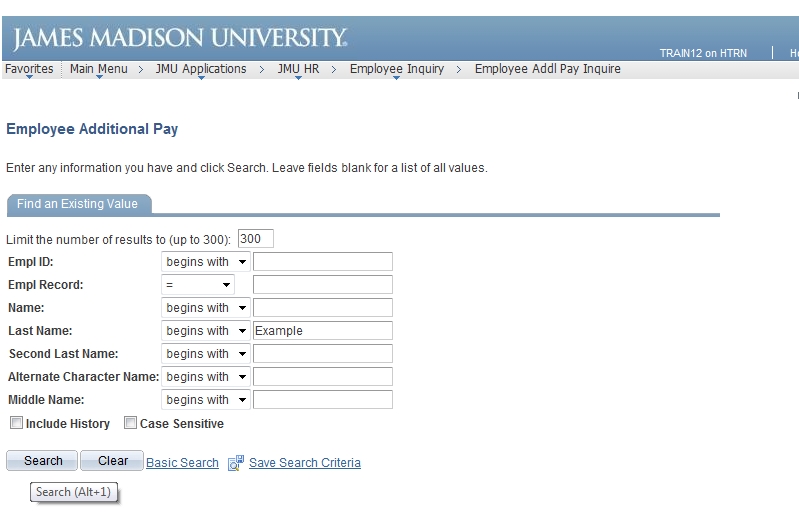
Task: Toggle the Case Sensitive checkbox
Action: [130, 423]
